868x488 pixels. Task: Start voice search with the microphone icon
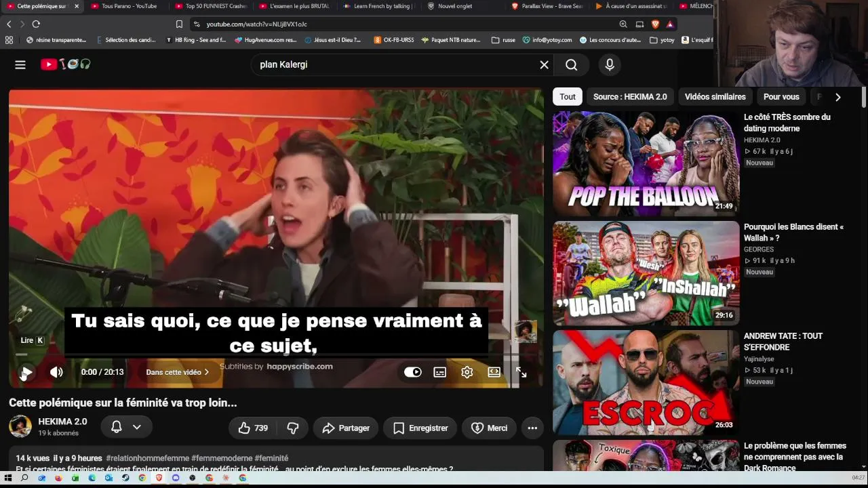tap(610, 64)
